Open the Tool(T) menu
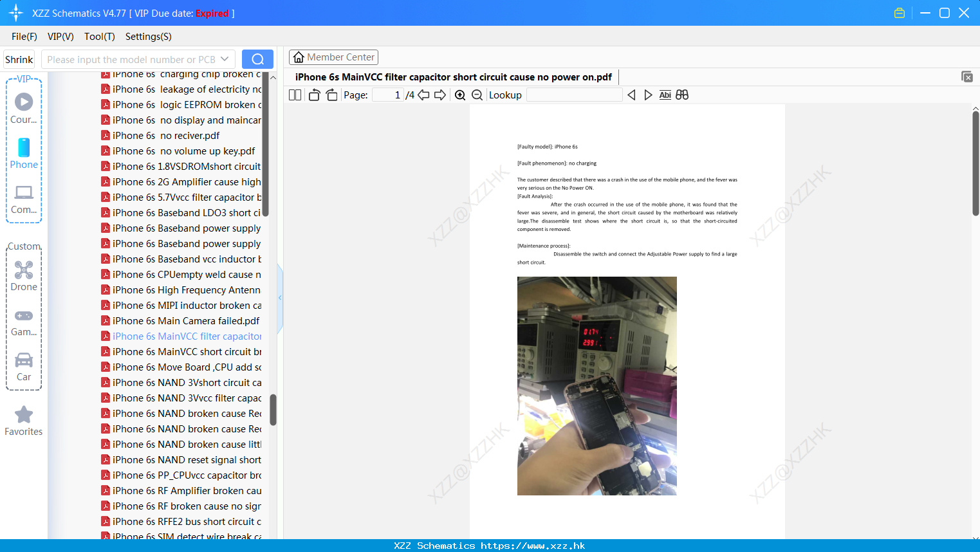 [100, 37]
